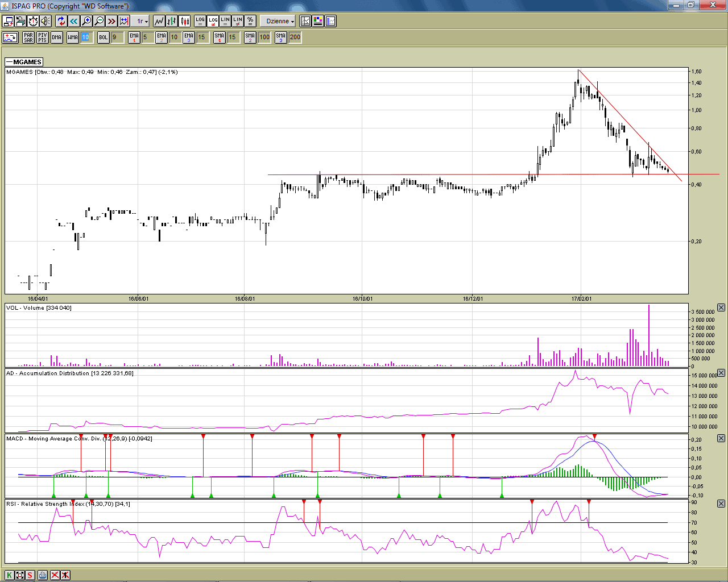Select the candlestick chart type icon
This screenshot has height=582, width=728.
pyautogui.click(x=185, y=21)
